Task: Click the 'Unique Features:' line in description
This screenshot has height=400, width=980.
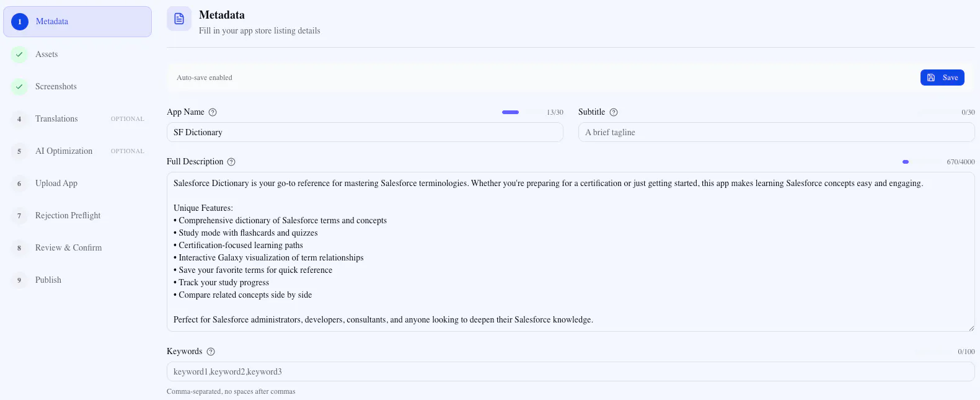Action: (x=203, y=208)
